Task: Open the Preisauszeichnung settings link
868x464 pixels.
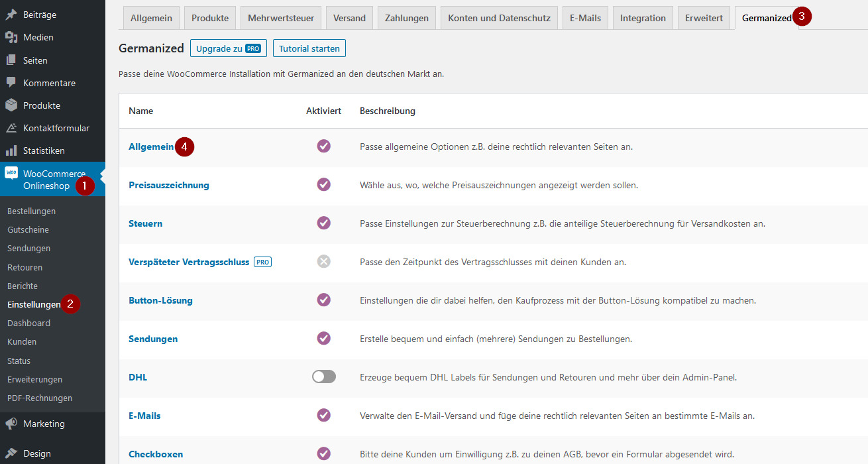Action: pyautogui.click(x=169, y=185)
